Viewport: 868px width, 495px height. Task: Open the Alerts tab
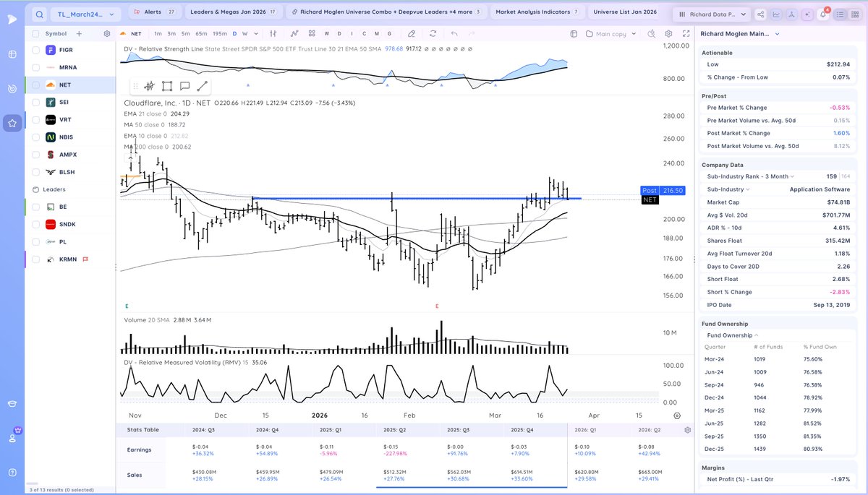(x=154, y=12)
